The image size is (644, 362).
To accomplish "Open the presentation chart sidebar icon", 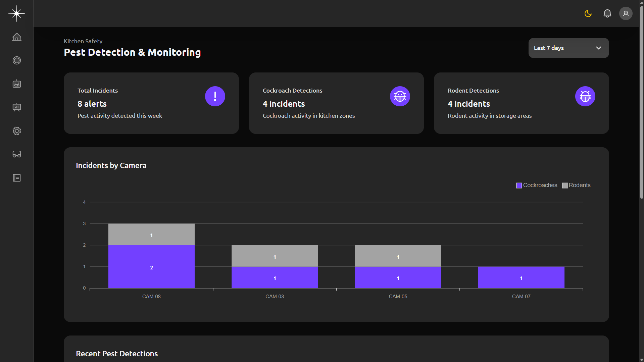I will pos(16,107).
